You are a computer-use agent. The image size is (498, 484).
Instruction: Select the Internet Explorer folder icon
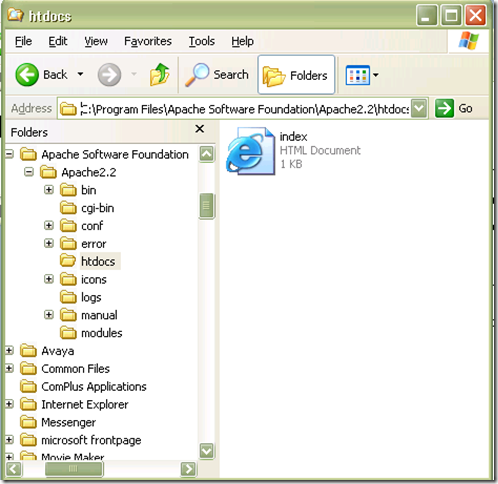(x=28, y=404)
